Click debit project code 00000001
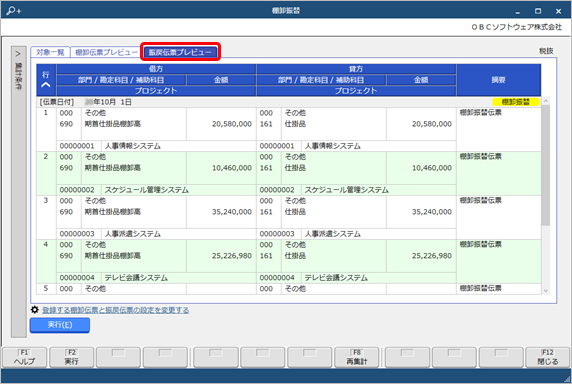The width and height of the screenshot is (572, 384). coord(77,146)
